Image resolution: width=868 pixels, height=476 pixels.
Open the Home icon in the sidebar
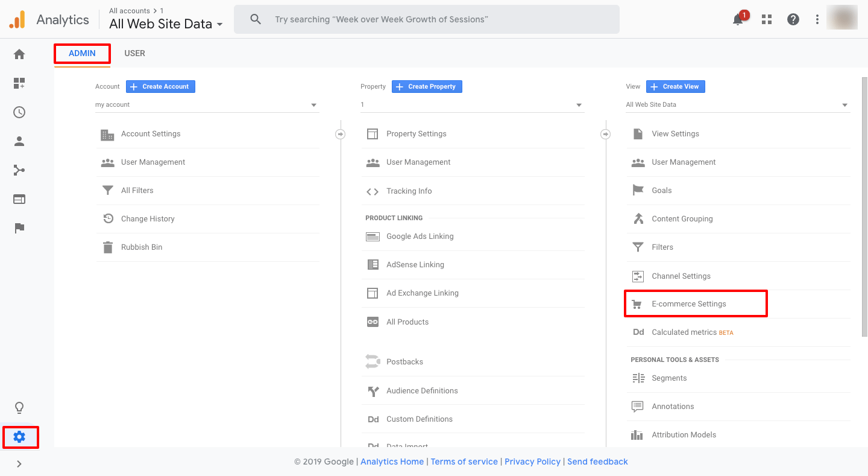(19, 54)
